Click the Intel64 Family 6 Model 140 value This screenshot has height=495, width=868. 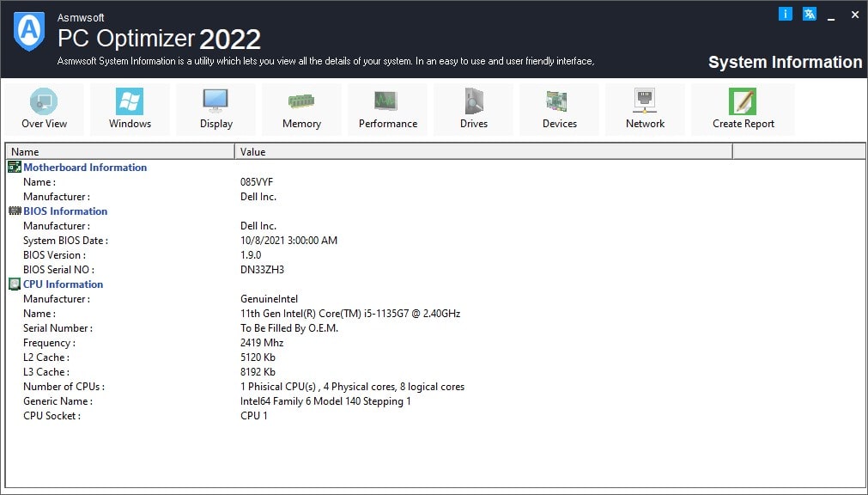pos(325,401)
